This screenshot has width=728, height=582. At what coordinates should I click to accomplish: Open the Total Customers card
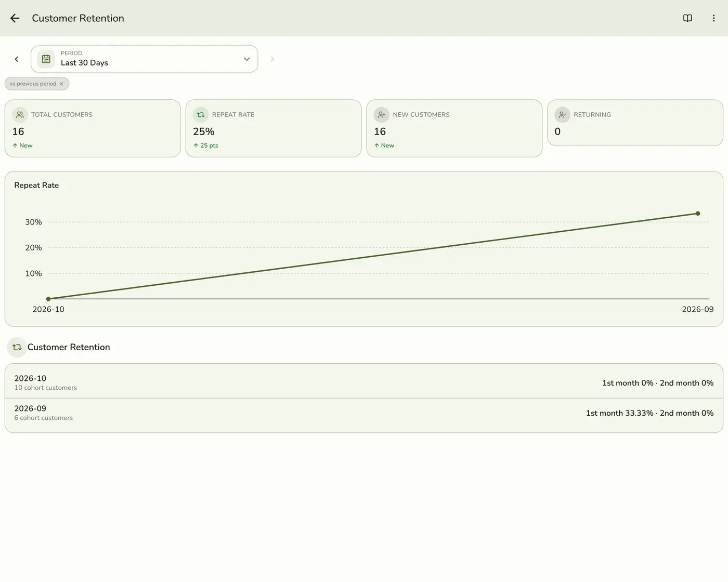(93, 128)
